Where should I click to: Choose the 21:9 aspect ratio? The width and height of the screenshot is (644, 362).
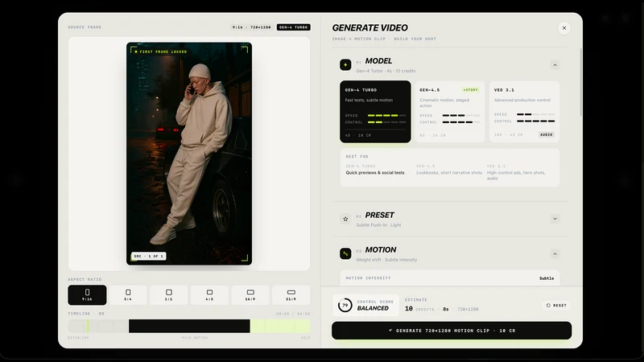291,294
